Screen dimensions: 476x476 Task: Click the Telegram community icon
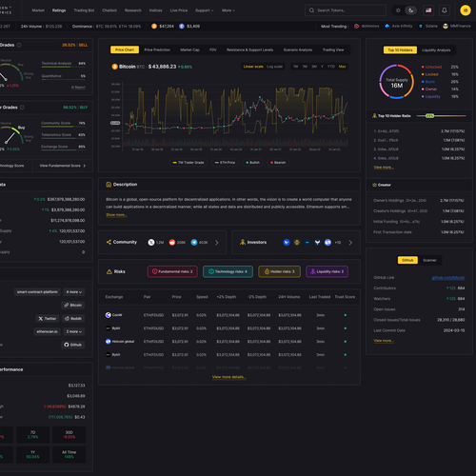194,243
